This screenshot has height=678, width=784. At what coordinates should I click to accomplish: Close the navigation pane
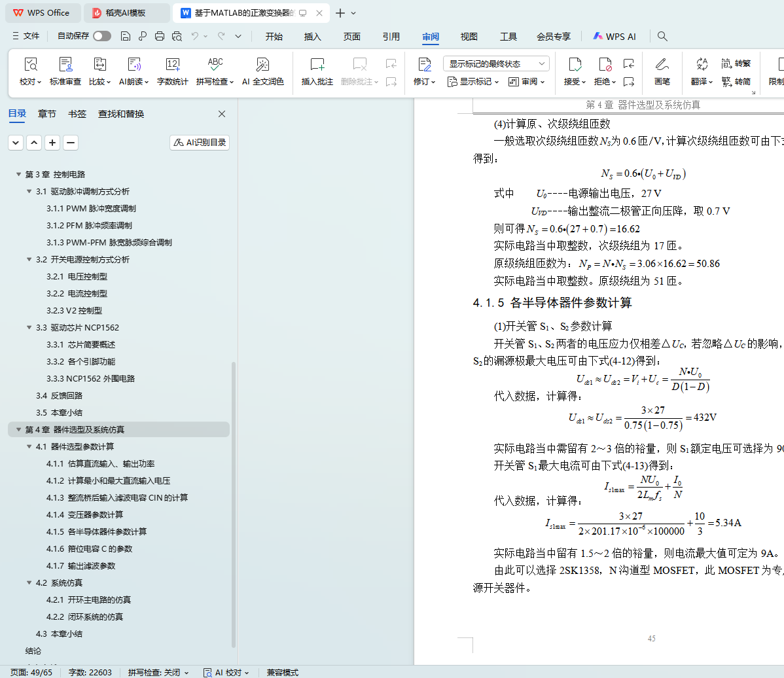point(222,114)
